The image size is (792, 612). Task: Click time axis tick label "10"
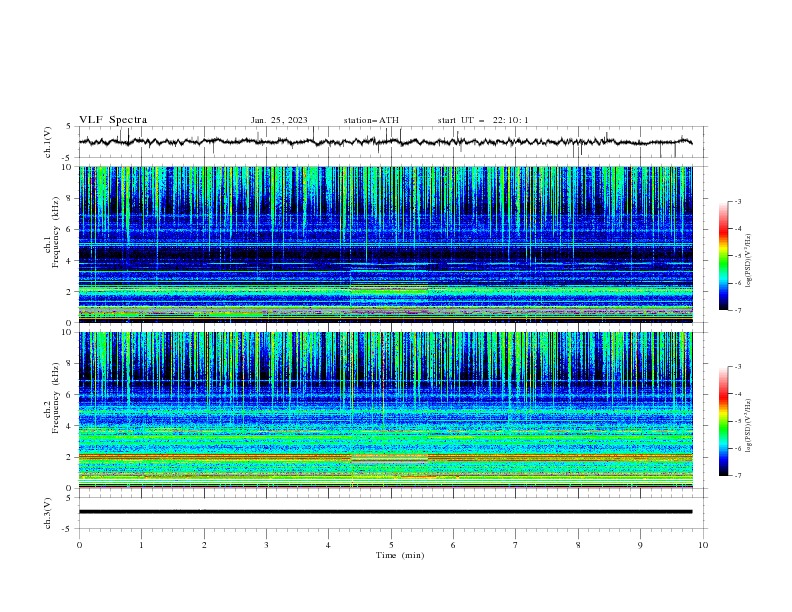tap(703, 545)
